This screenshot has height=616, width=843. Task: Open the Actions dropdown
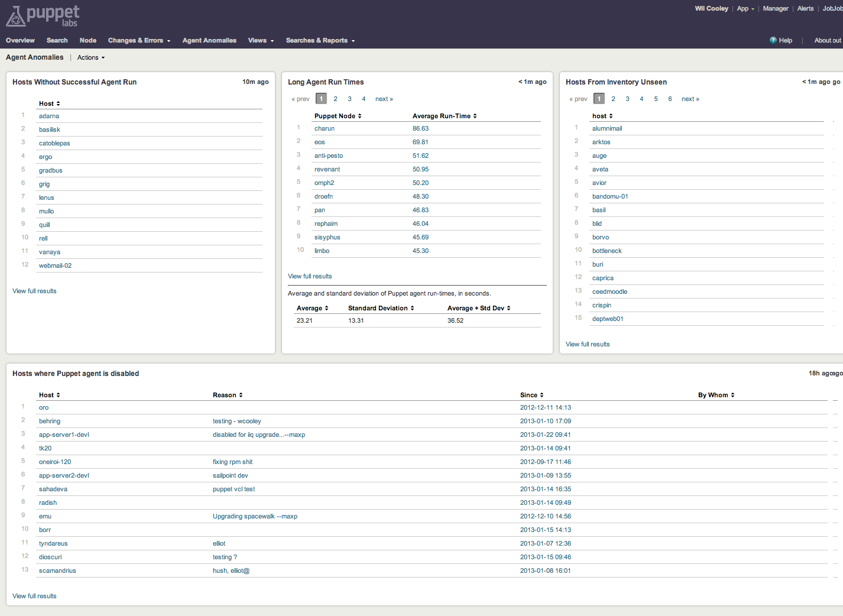[x=91, y=57]
